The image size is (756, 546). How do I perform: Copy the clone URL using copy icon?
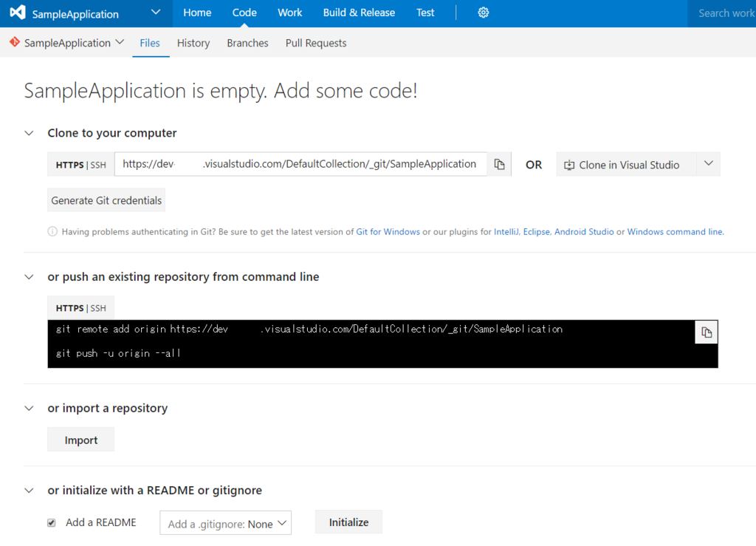[500, 165]
